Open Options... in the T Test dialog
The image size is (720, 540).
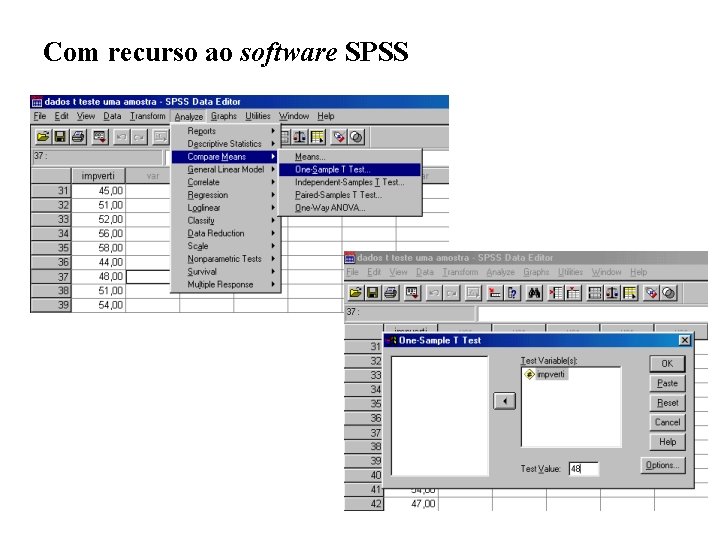(663, 465)
